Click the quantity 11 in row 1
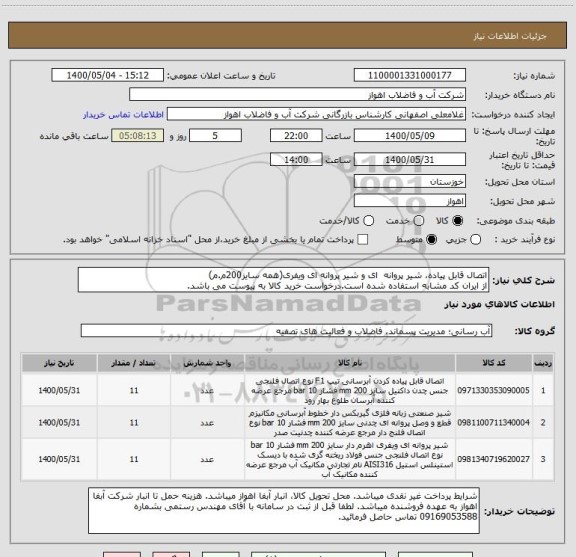Viewport: 576px width, 557px height. (134, 390)
